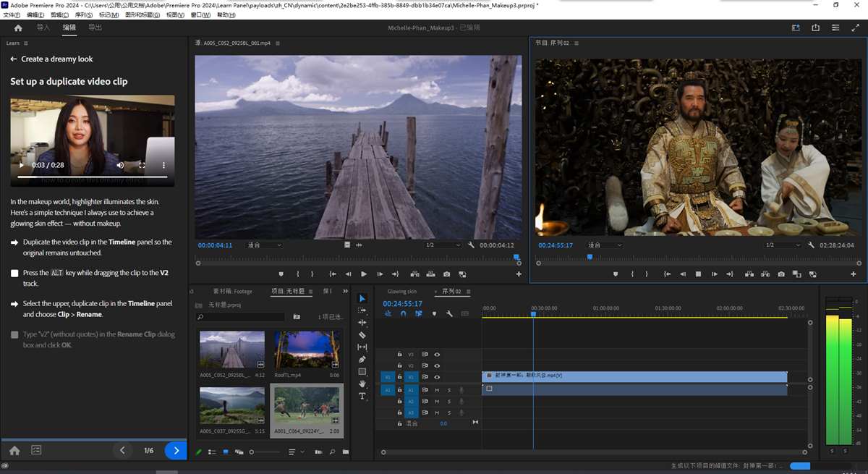868x474 pixels.
Task: Select the RoofTL.mp4 thumbnail in project panel
Action: click(x=306, y=350)
